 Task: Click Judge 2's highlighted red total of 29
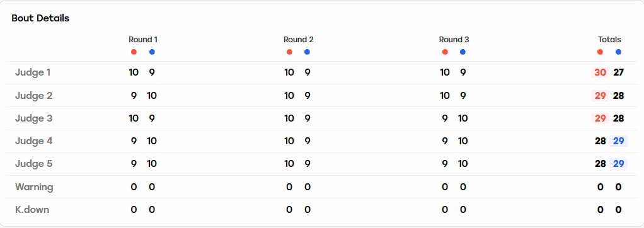tap(600, 96)
